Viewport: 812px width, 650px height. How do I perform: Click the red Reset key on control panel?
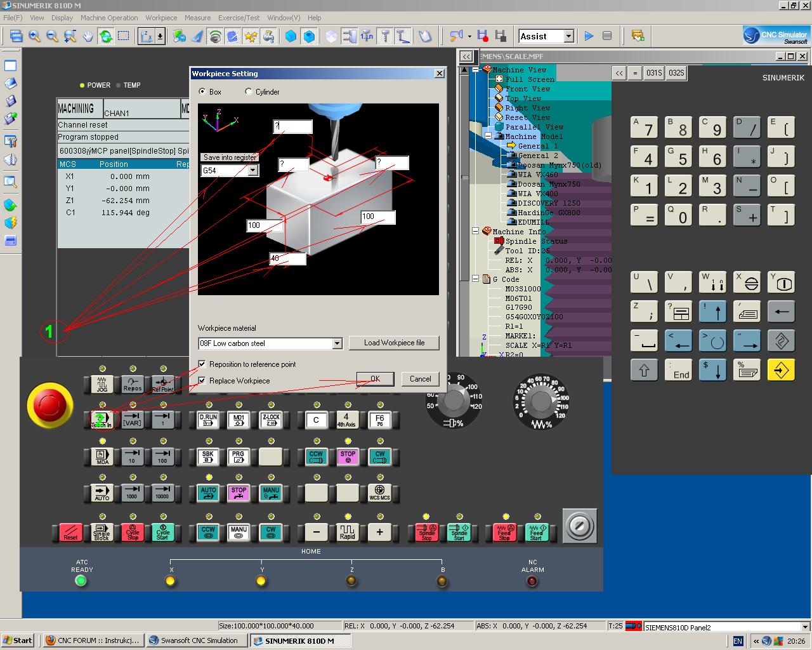[70, 532]
